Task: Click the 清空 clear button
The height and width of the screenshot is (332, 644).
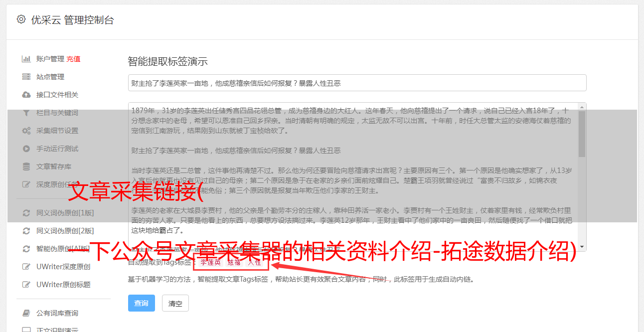Action: [x=175, y=303]
